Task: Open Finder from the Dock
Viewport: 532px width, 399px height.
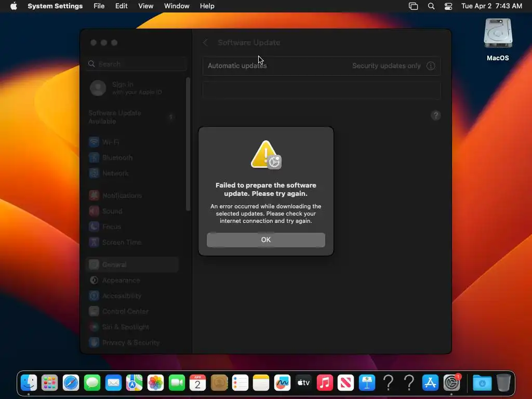Action: [29, 383]
